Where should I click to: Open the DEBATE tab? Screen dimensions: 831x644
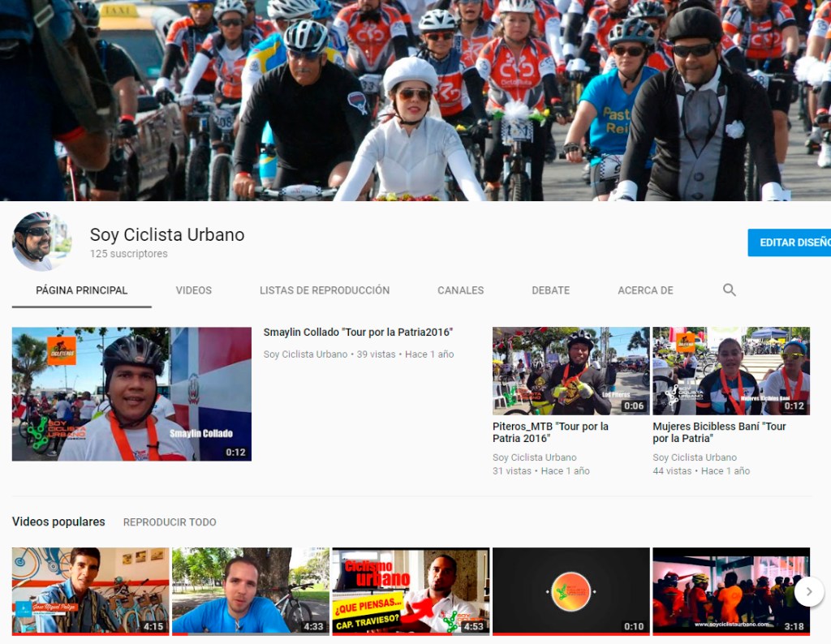[550, 290]
